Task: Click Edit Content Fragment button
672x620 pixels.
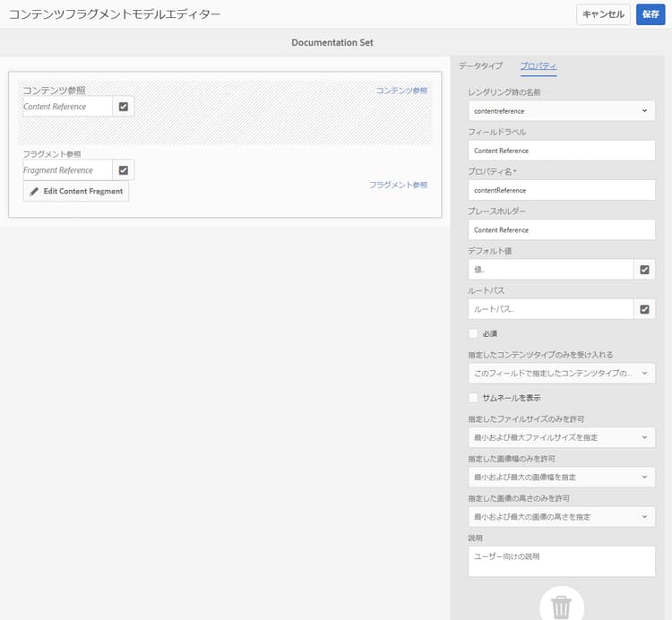Action: coord(76,192)
